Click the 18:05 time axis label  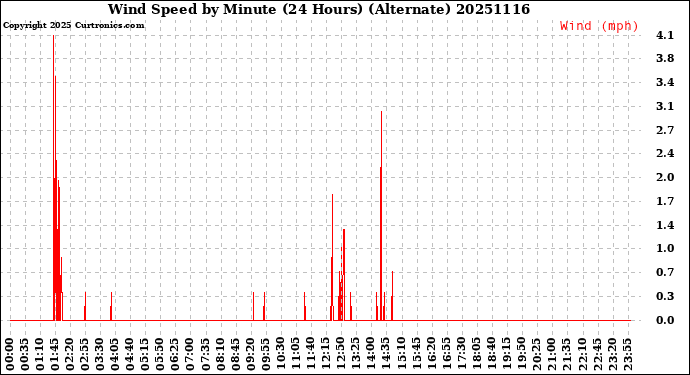pyautogui.click(x=476, y=355)
